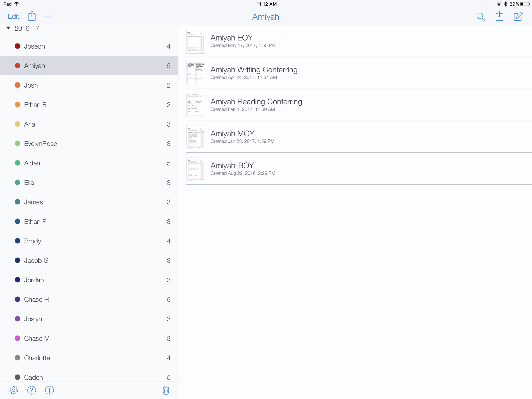Open search with the magnifying glass

[480, 17]
